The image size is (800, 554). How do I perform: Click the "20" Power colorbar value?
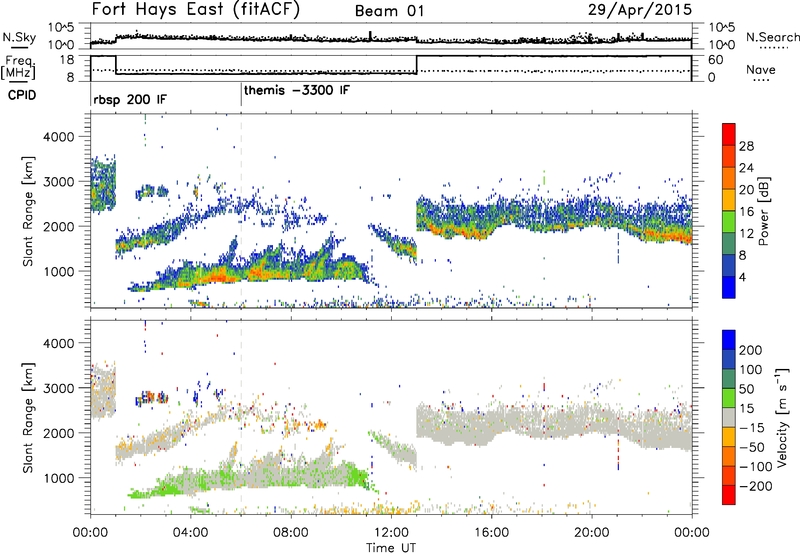[746, 190]
